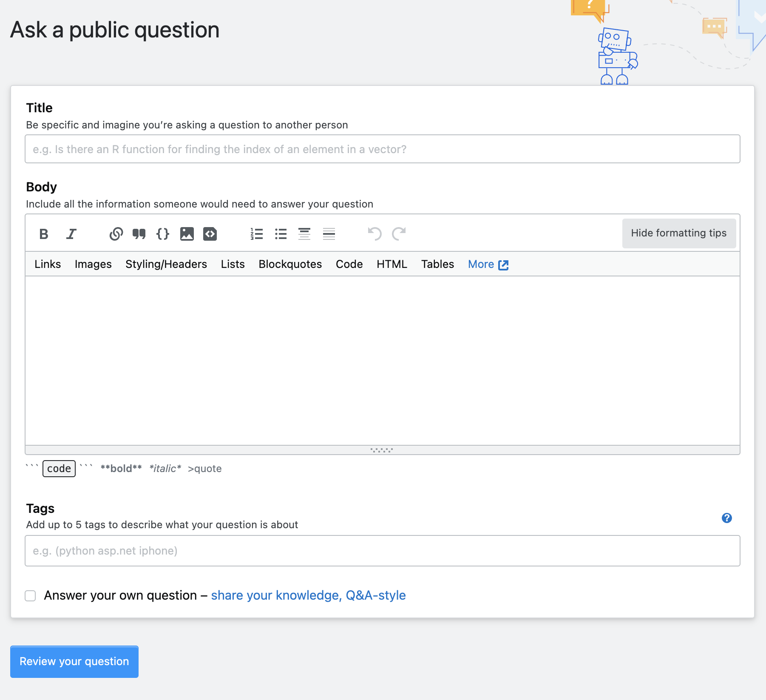Image resolution: width=766 pixels, height=700 pixels.
Task: Apply bold formatting in the editor toolbar
Action: (x=43, y=234)
